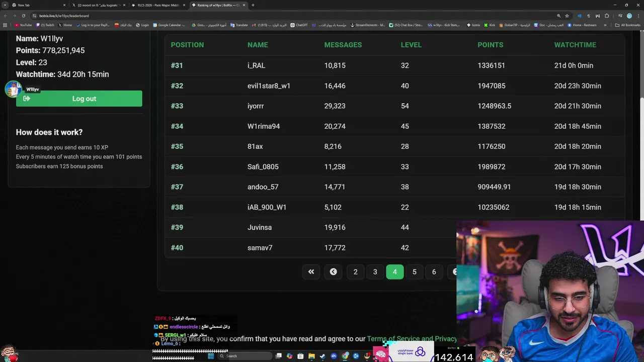
Task: Click the name evil1star8_w1 in row #32
Action: click(269, 86)
